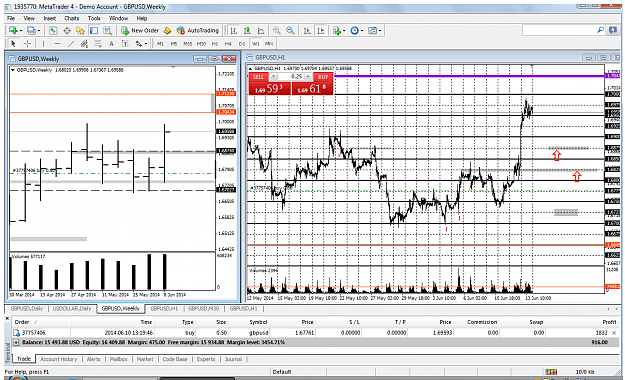Switch to the GBPUSD,M30 chart tab

point(203,309)
